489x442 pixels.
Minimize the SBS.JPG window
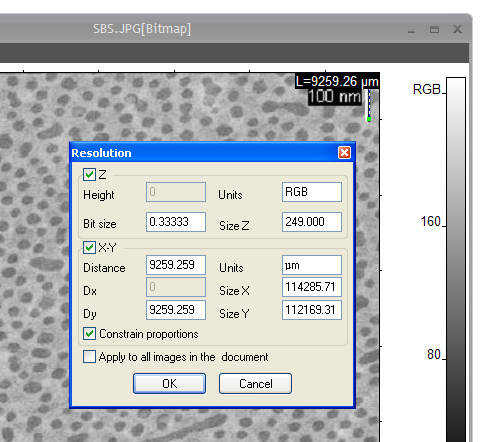coord(411,30)
